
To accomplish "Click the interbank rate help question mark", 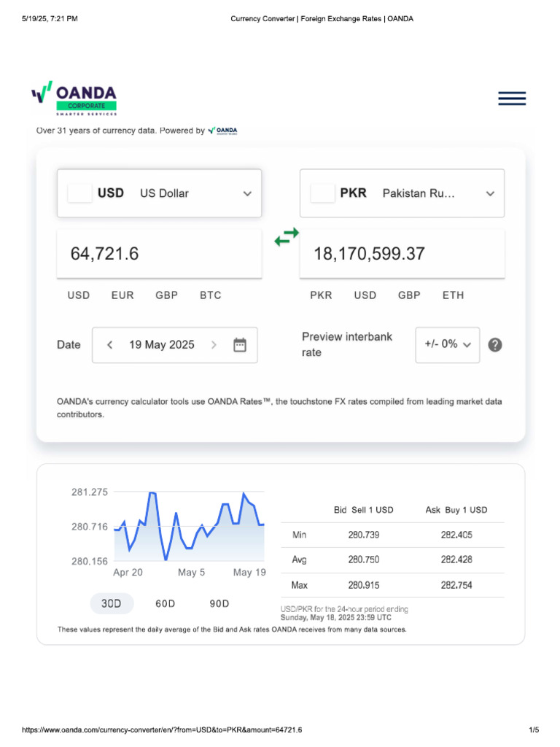I will (x=494, y=345).
